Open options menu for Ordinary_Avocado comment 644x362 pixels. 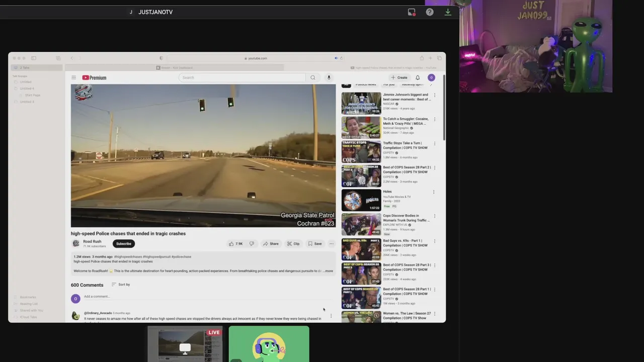click(331, 316)
